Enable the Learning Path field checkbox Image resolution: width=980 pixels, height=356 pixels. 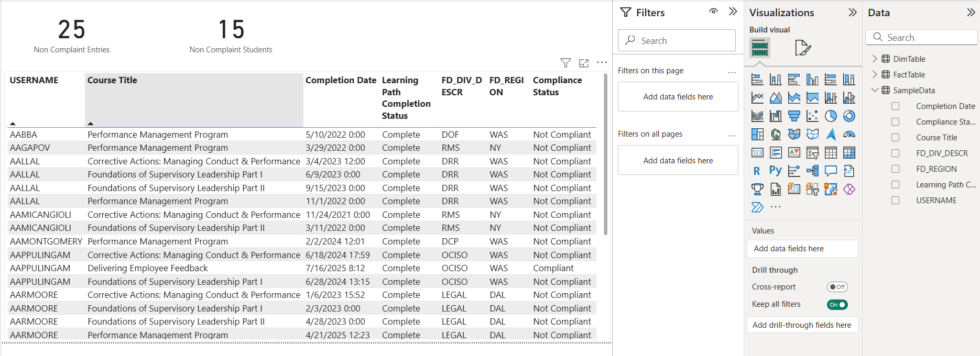tap(895, 185)
